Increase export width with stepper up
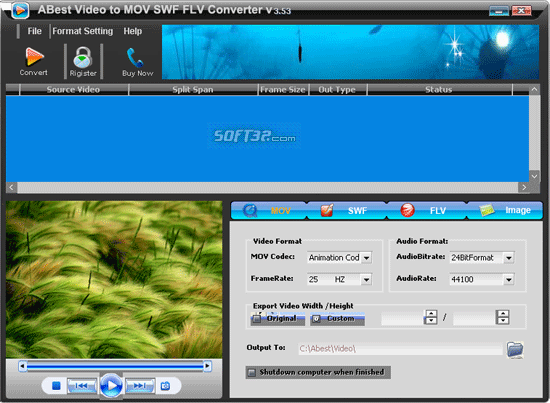Viewport: 550px width, 403px height. click(431, 314)
